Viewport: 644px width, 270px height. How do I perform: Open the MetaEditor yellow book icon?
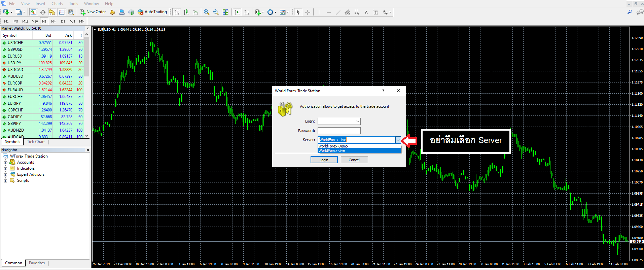[x=112, y=12]
